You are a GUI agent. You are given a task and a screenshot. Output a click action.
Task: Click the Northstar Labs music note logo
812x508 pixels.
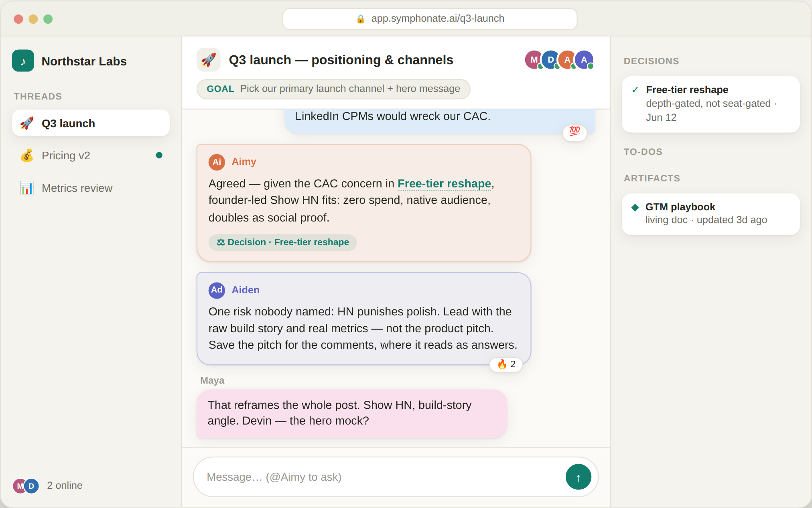(23, 61)
